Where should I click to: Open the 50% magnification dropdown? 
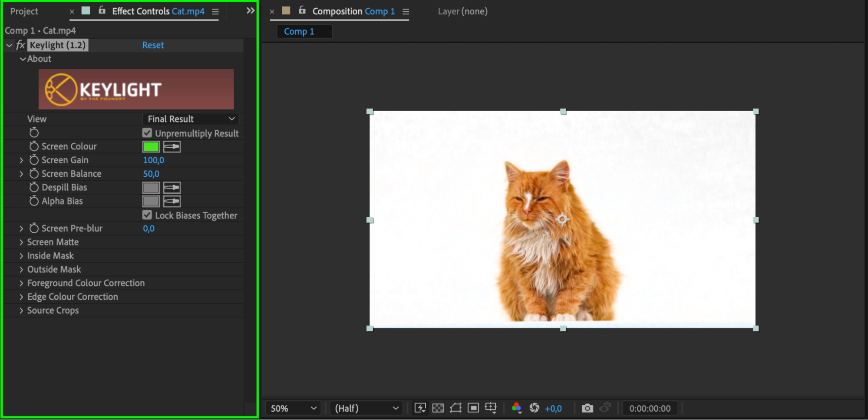pos(293,408)
